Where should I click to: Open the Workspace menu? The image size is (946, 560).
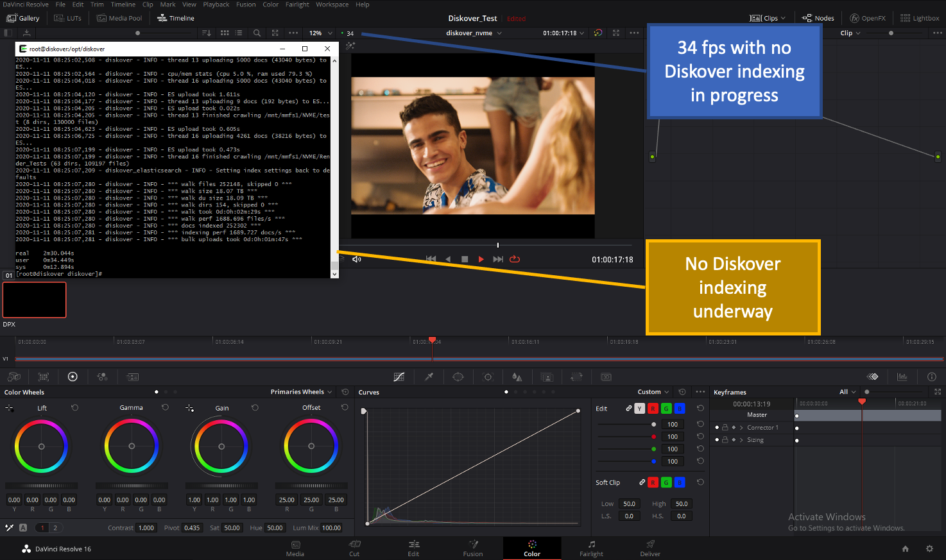tap(332, 4)
